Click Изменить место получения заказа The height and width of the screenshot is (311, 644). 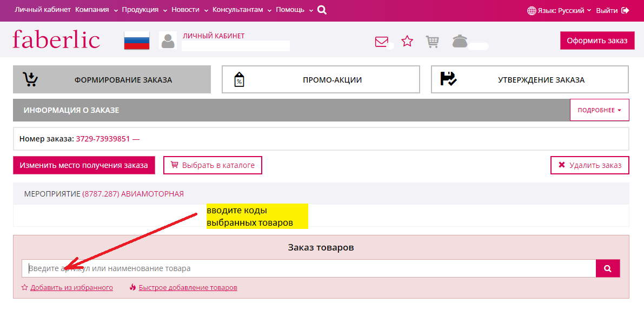84,165
